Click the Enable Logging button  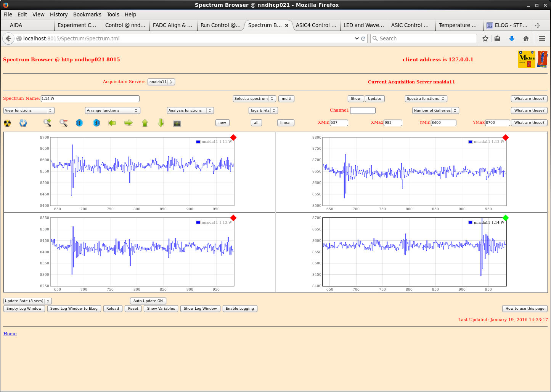click(x=239, y=309)
